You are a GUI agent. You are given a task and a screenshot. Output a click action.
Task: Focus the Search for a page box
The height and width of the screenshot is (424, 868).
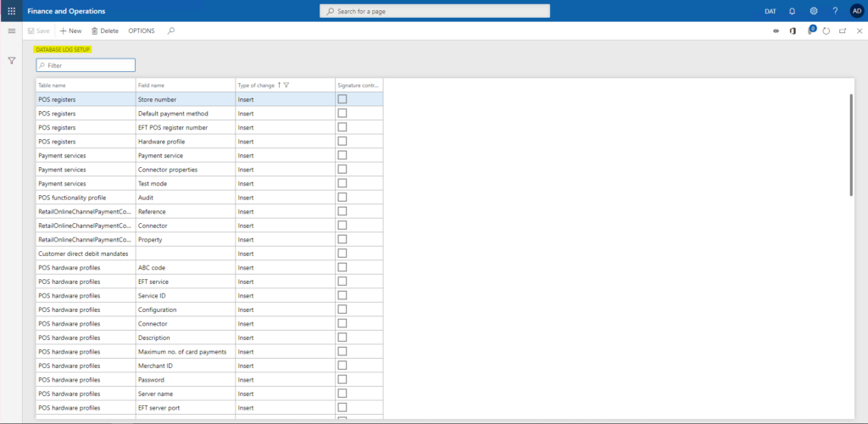pyautogui.click(x=435, y=11)
